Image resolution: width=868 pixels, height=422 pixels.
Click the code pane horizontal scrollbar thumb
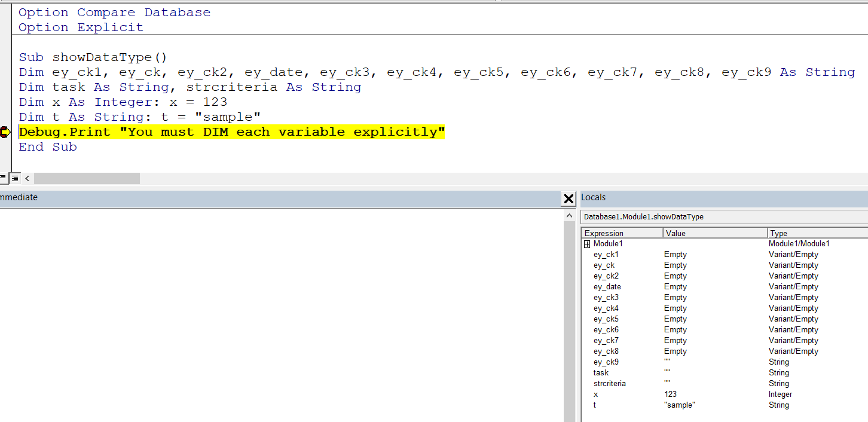click(x=87, y=178)
